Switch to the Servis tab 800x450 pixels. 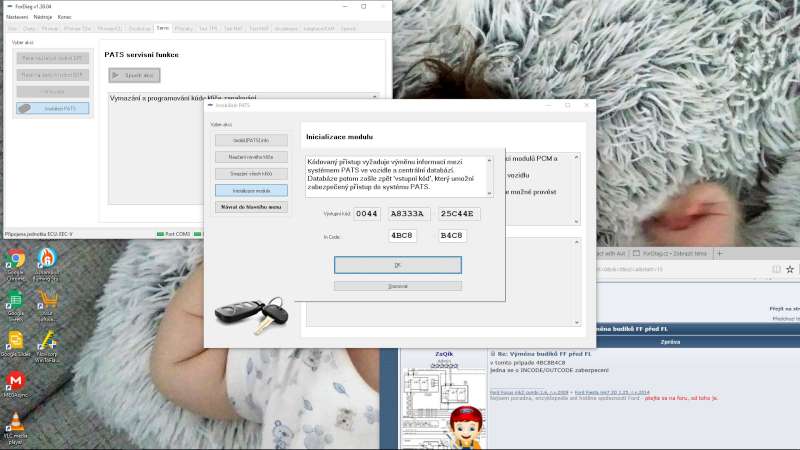pyautogui.click(x=163, y=29)
